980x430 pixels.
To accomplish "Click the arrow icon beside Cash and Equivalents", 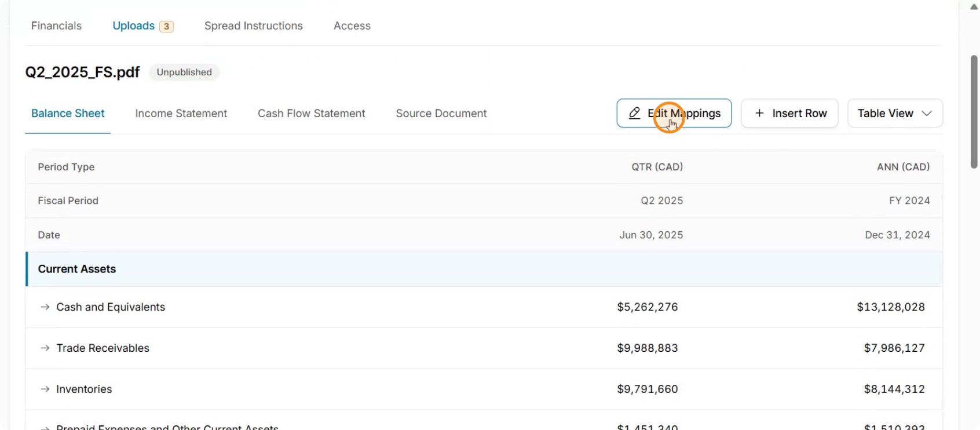I will [45, 307].
